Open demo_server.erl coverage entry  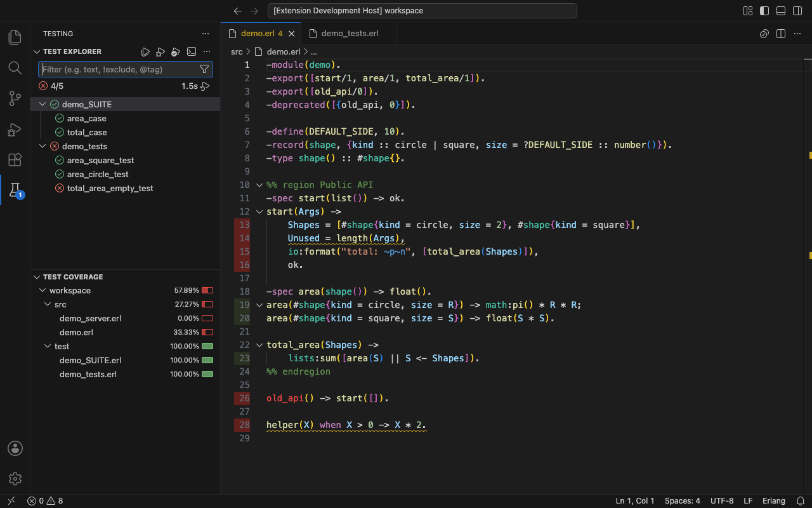click(126, 318)
